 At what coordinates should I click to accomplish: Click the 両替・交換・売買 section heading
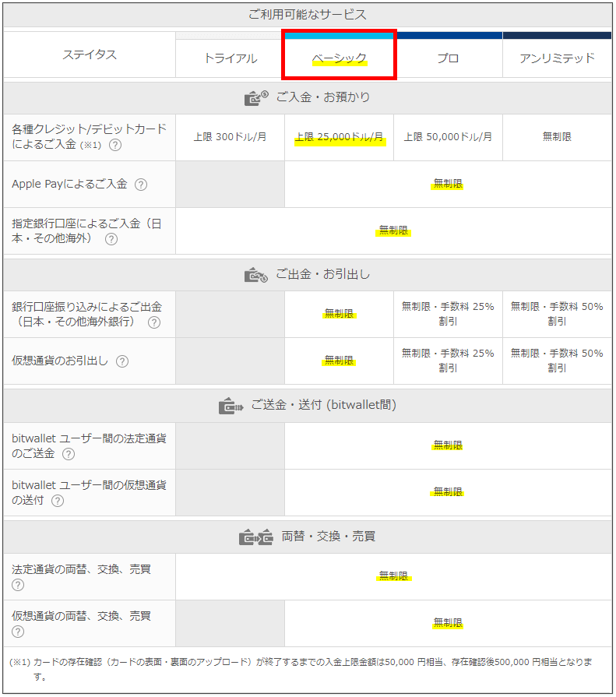pyautogui.click(x=329, y=537)
